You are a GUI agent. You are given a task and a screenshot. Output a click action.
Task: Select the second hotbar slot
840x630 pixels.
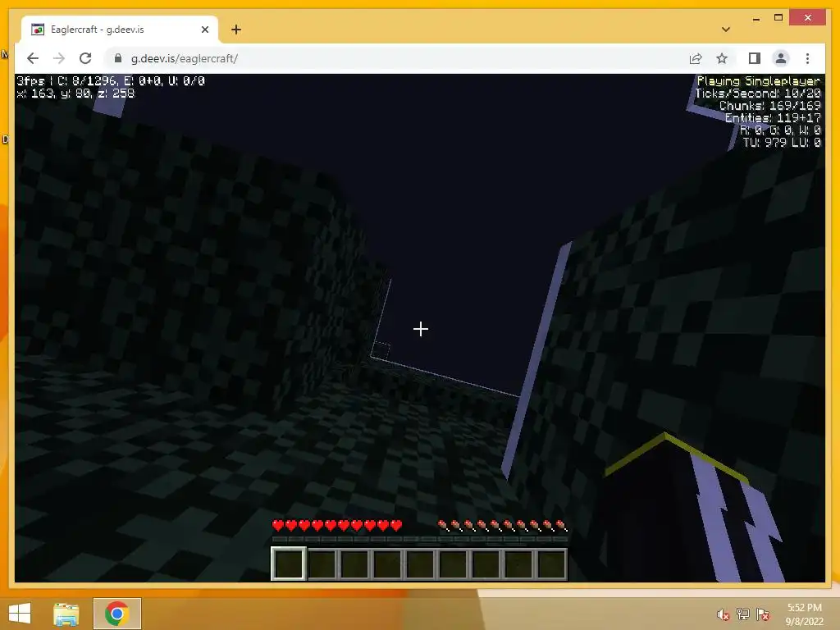point(322,564)
